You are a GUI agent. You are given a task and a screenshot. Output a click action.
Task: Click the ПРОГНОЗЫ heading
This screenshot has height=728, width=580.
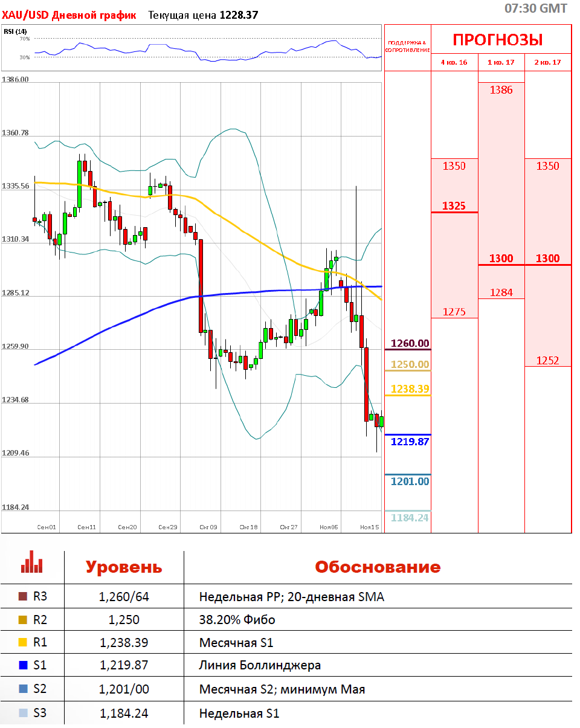498,40
